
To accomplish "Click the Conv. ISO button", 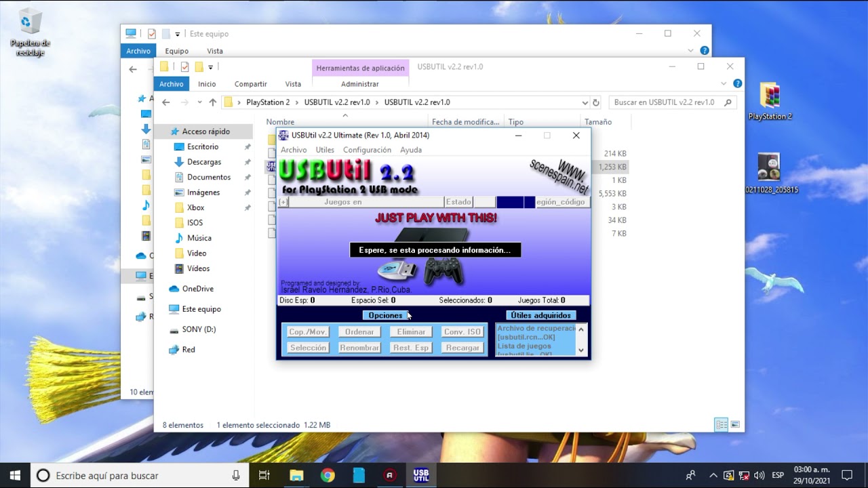I will tap(462, 332).
